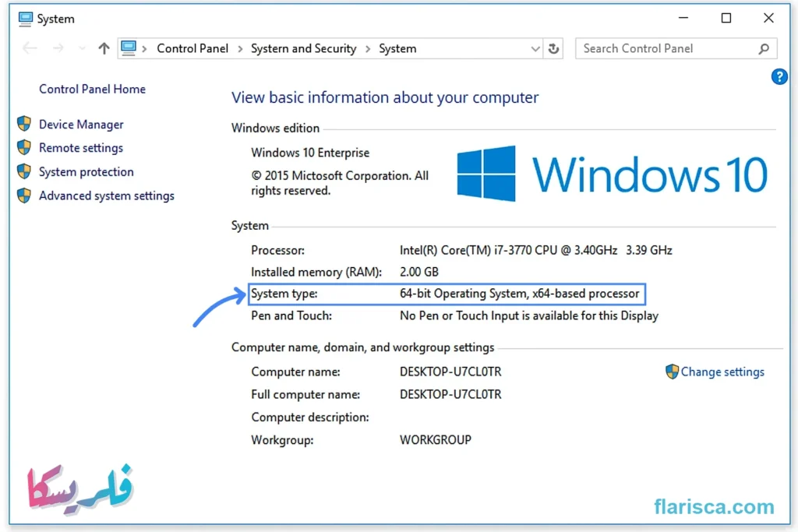
Task: Expand the chevron before Control Panel
Action: click(144, 49)
